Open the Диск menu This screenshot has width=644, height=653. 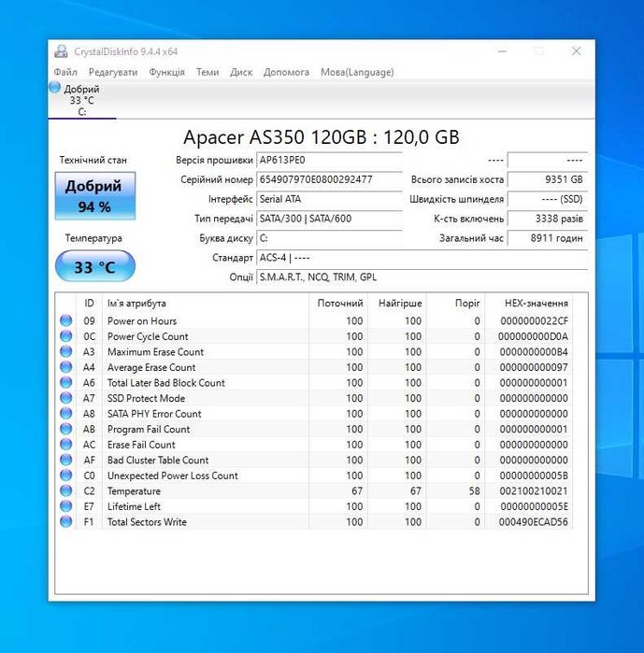[x=241, y=72]
